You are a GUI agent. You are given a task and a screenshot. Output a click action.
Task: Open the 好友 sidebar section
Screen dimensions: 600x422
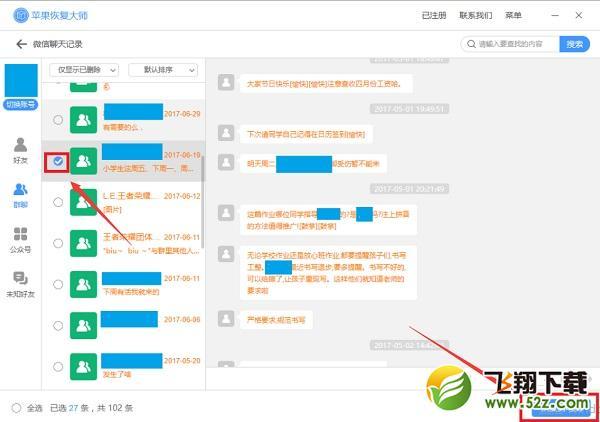pyautogui.click(x=20, y=150)
